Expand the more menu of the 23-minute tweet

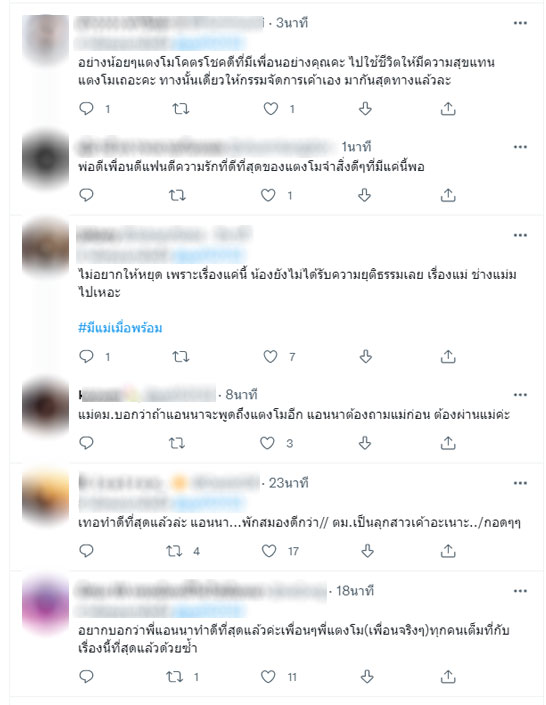click(520, 483)
